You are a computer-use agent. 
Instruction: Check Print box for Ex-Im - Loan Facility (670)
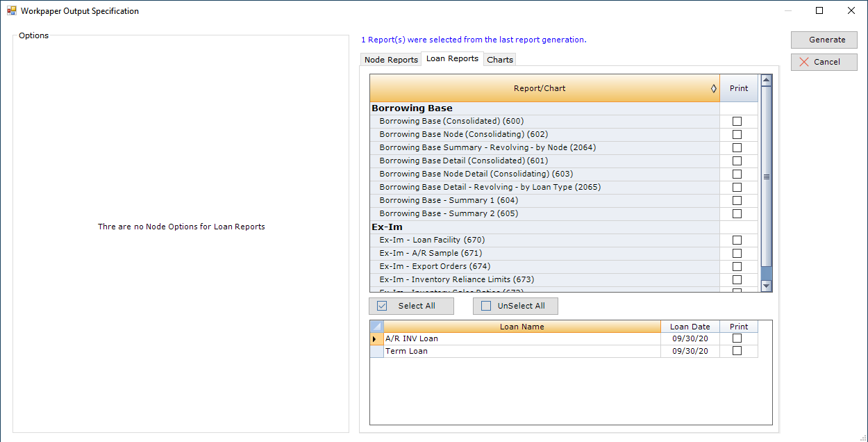coord(737,240)
